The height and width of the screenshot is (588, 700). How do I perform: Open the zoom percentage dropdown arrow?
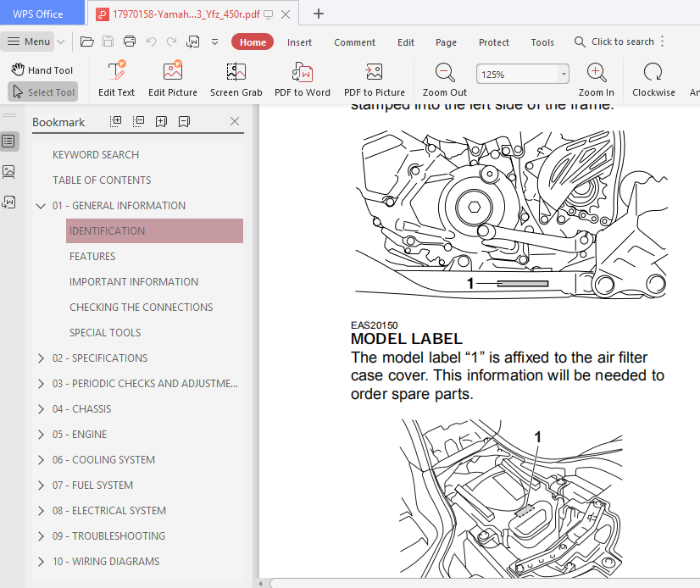coord(564,74)
